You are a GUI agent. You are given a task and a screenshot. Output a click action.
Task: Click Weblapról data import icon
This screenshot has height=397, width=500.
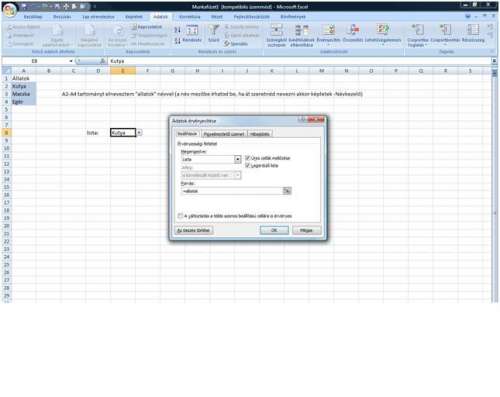21,35
